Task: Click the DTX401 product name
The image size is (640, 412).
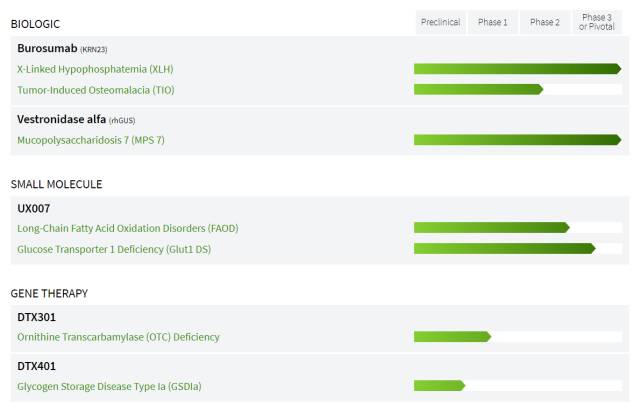Action: [36, 366]
